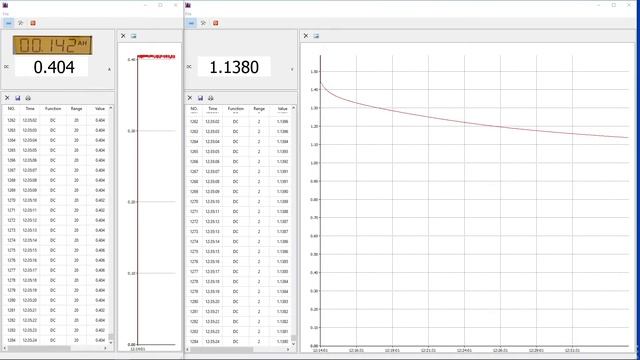Viewport: 640px width, 360px height.
Task: Click Function column header in left table
Action: [53, 109]
